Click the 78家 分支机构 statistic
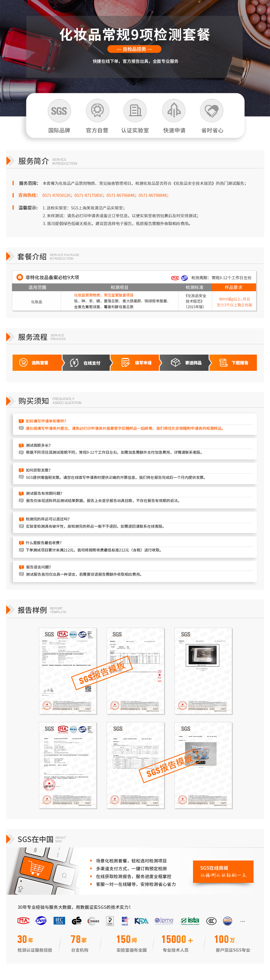 coord(79,944)
